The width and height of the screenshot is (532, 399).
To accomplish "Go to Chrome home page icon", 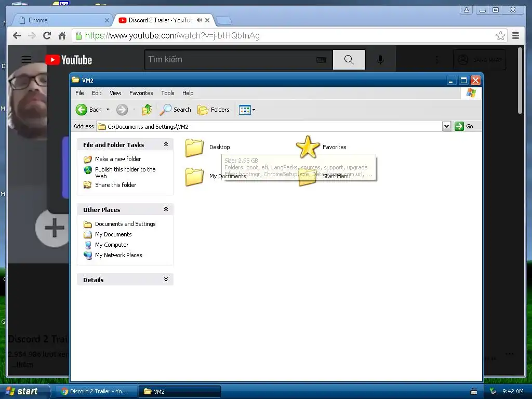I will coord(62,36).
